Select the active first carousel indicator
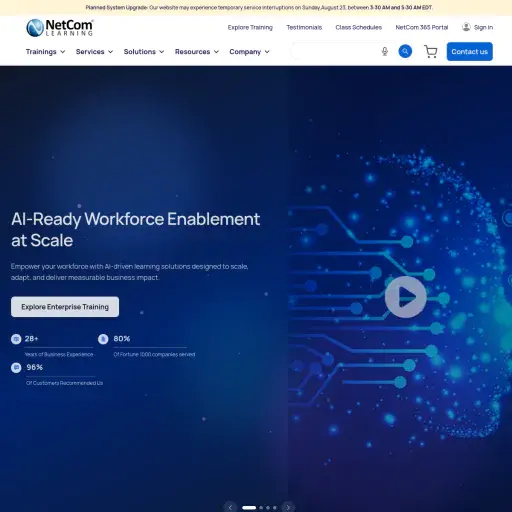This screenshot has height=512, width=512. pos(249,508)
